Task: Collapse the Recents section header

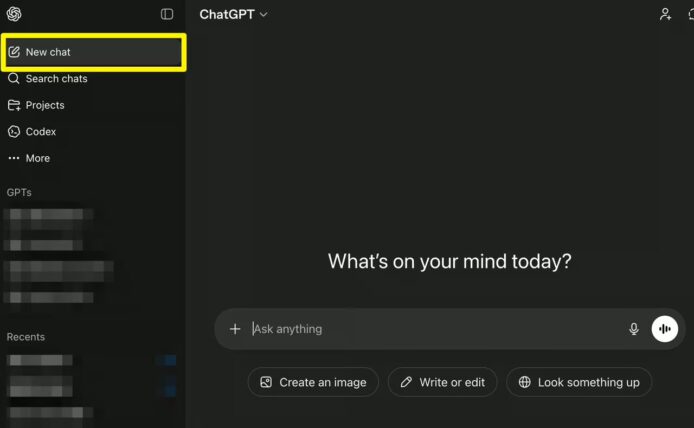Action: [x=26, y=337]
